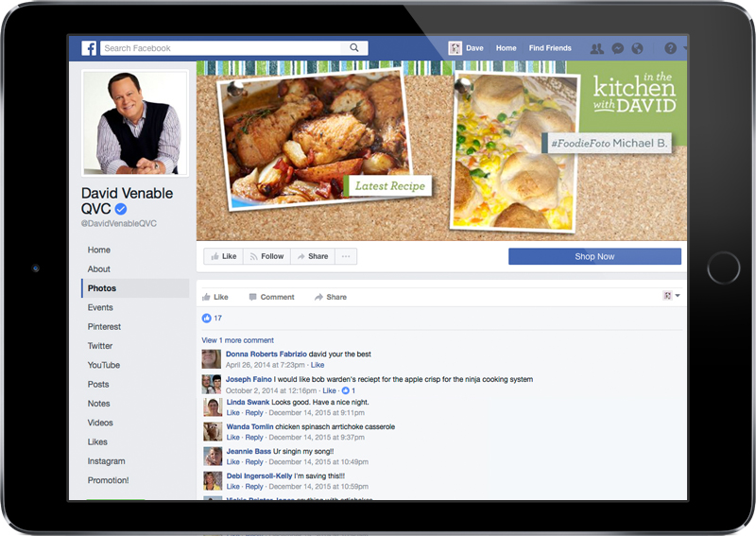Click the Shop Now button
The height and width of the screenshot is (536, 756).
tap(594, 256)
